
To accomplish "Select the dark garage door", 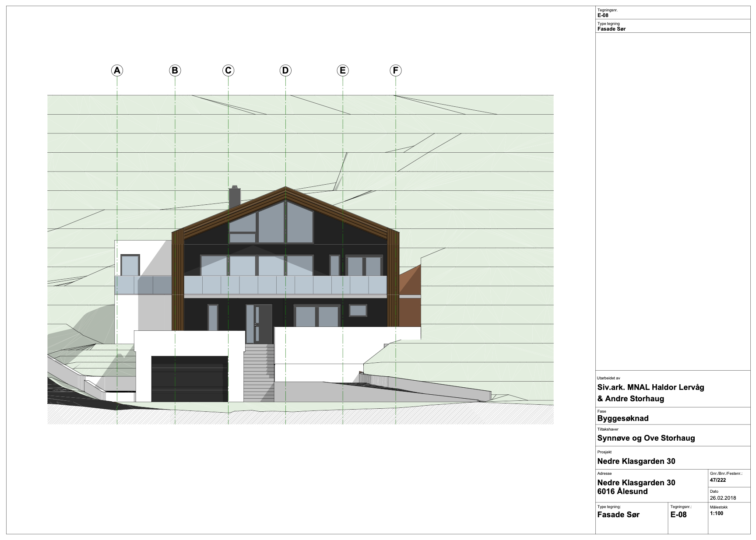I will 190,379.
